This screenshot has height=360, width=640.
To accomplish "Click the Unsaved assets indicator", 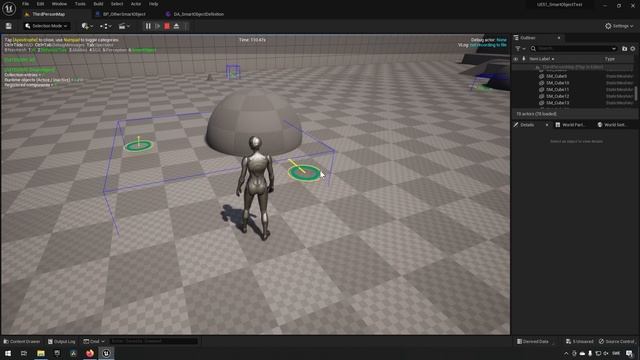I will click(x=580, y=342).
